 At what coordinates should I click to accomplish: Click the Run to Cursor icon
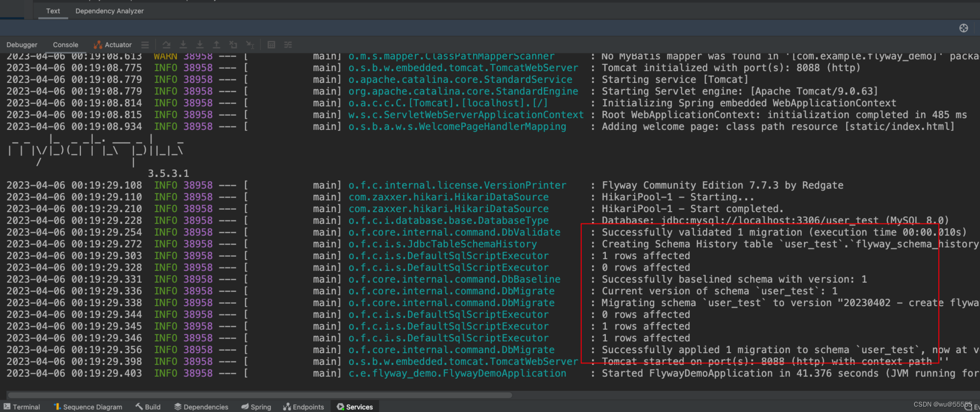pyautogui.click(x=250, y=45)
